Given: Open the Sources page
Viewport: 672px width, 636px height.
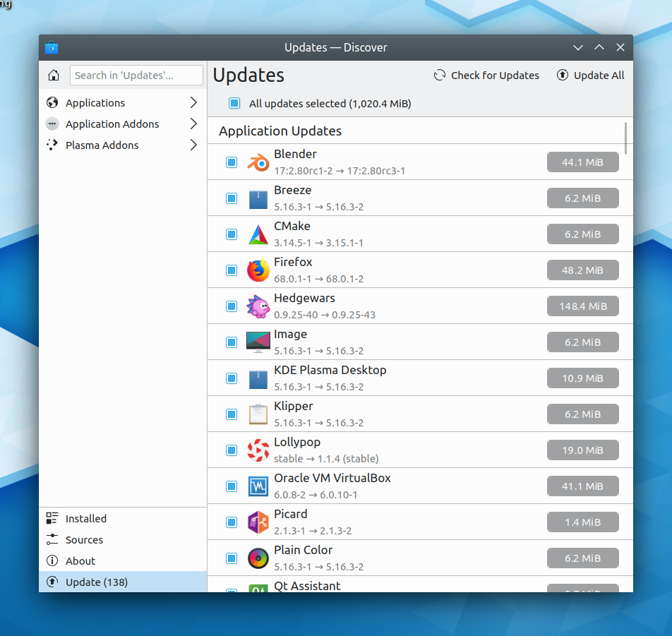Looking at the screenshot, I should 123,539.
